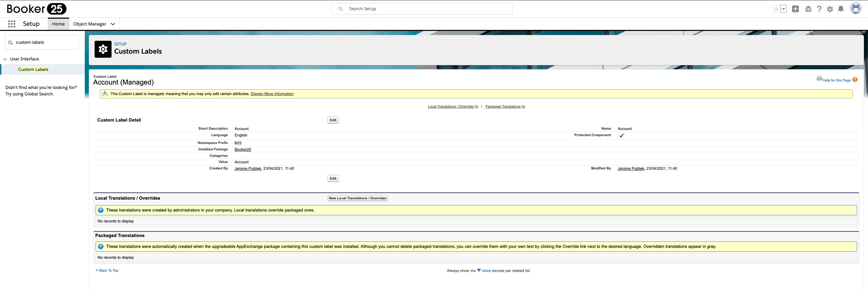
Task: Click top Edit button in Custom Label Detail
Action: pyautogui.click(x=333, y=120)
